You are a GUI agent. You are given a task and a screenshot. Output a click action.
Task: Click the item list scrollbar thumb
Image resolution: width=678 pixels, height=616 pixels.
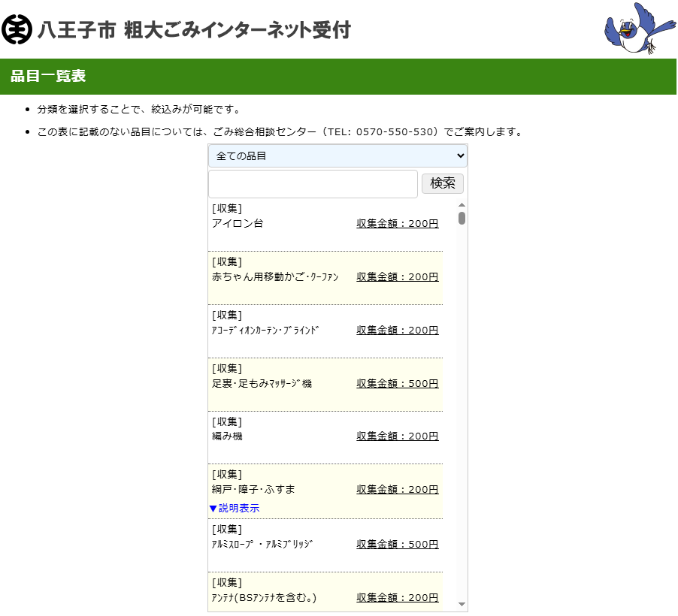tap(462, 218)
